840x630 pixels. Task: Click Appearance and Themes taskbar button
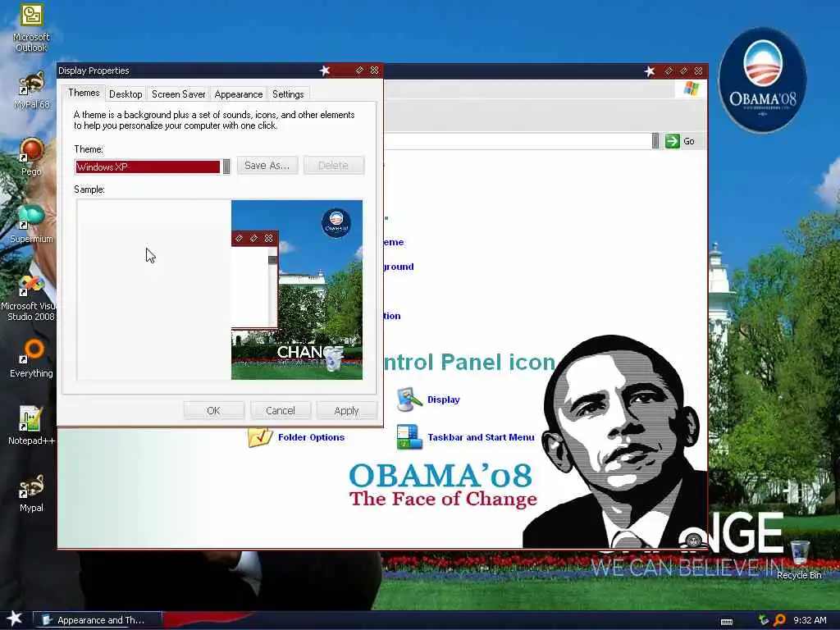(x=98, y=620)
